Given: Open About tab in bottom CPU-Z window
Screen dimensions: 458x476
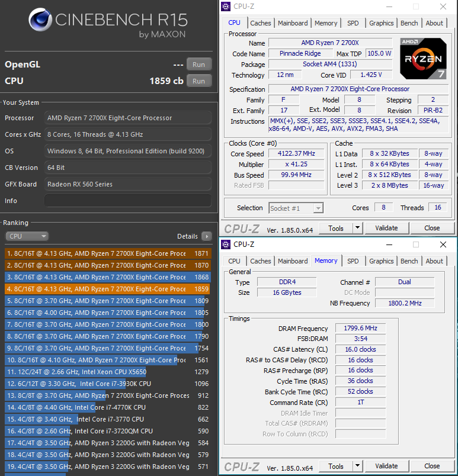Looking at the screenshot, I should [434, 261].
